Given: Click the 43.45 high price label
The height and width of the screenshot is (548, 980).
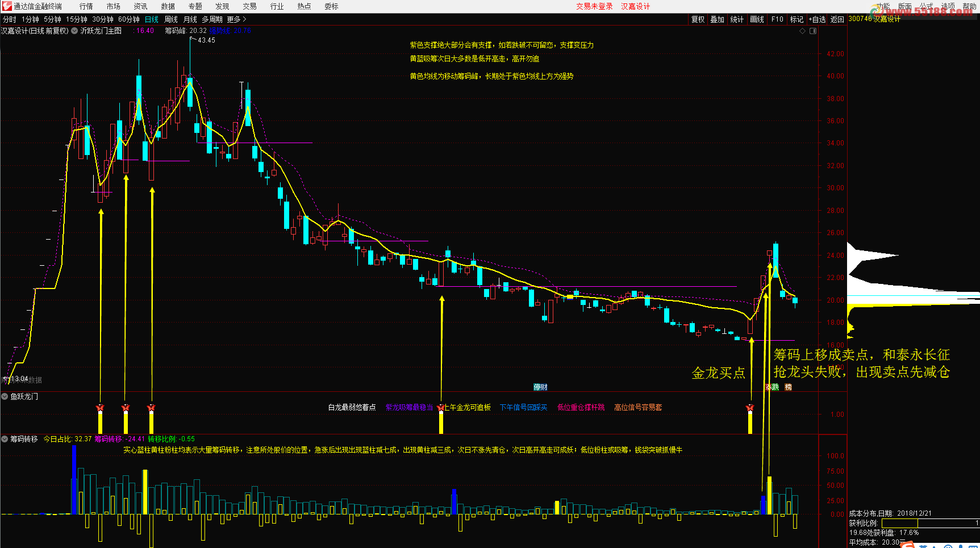Looking at the screenshot, I should click(206, 40).
